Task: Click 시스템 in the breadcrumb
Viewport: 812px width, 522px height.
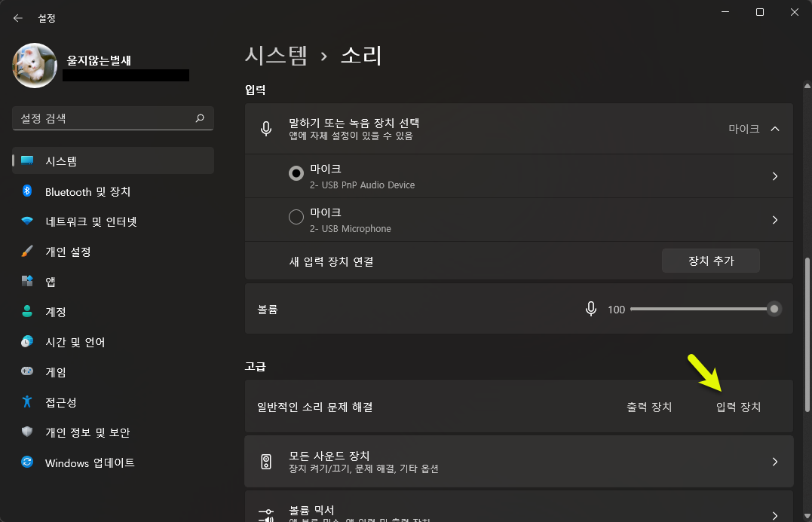Action: pyautogui.click(x=276, y=55)
